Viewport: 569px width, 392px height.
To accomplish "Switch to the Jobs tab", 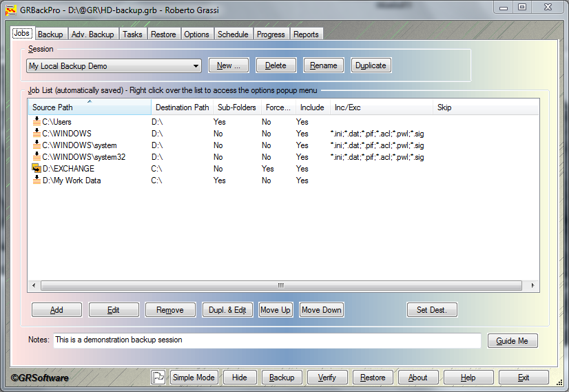I will (x=22, y=33).
